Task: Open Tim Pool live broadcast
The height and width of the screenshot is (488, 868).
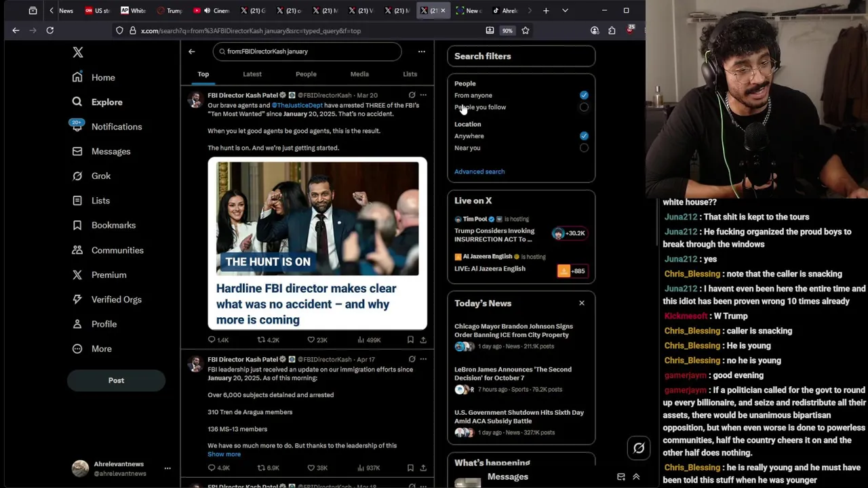Action: click(x=520, y=229)
